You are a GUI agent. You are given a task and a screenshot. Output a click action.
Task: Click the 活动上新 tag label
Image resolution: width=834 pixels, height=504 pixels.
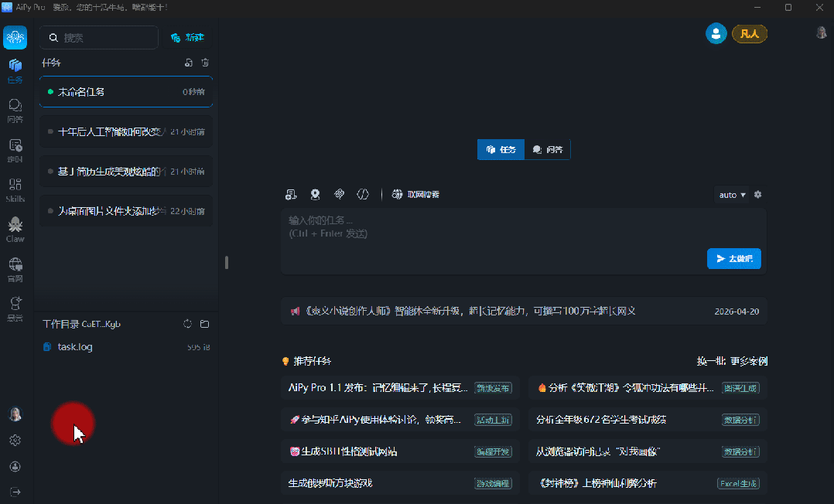click(x=493, y=420)
